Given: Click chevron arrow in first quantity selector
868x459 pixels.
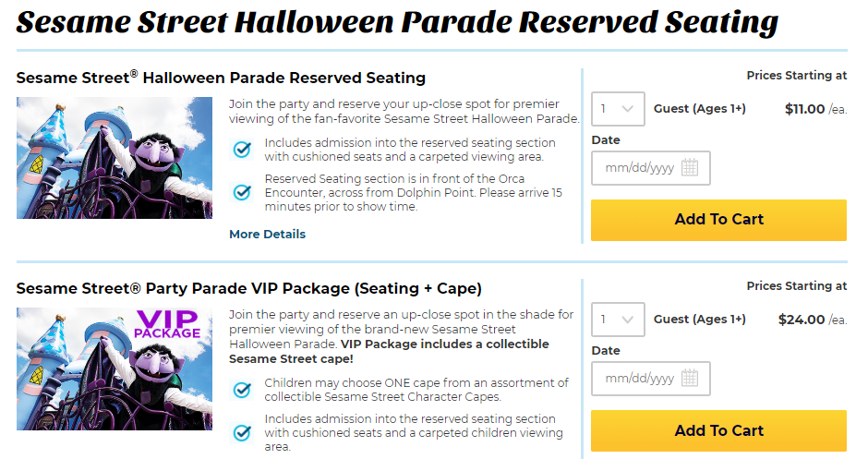Looking at the screenshot, I should click(x=627, y=109).
